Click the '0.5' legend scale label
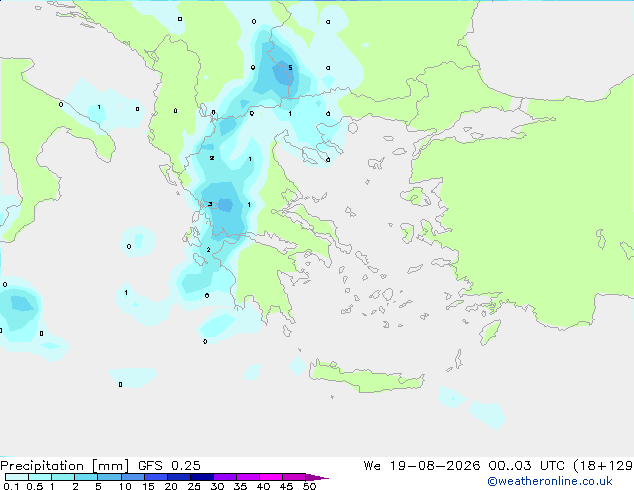 point(34,486)
